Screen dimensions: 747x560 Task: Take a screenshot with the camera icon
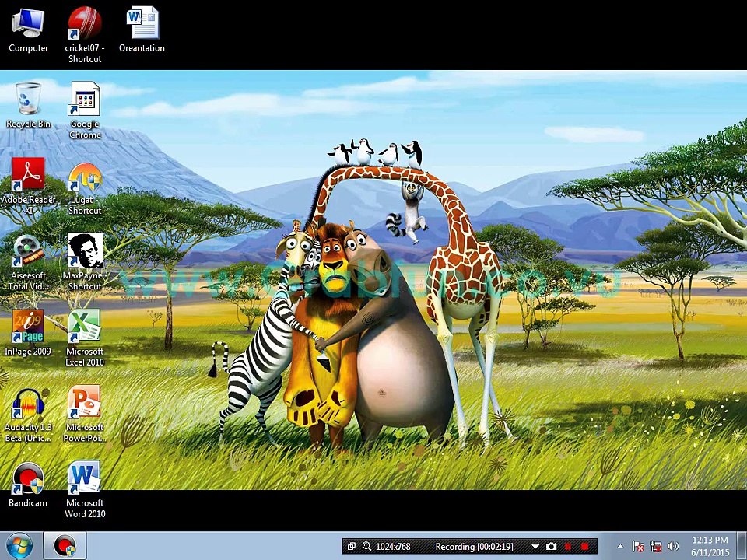click(551, 546)
